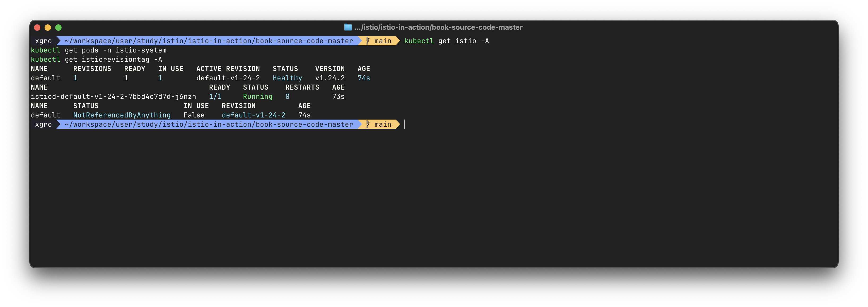868x307 pixels.
Task: Click the Healthy status value
Action: pos(287,78)
